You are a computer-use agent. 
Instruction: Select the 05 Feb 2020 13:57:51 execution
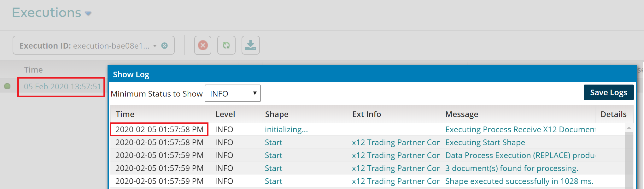[62, 87]
